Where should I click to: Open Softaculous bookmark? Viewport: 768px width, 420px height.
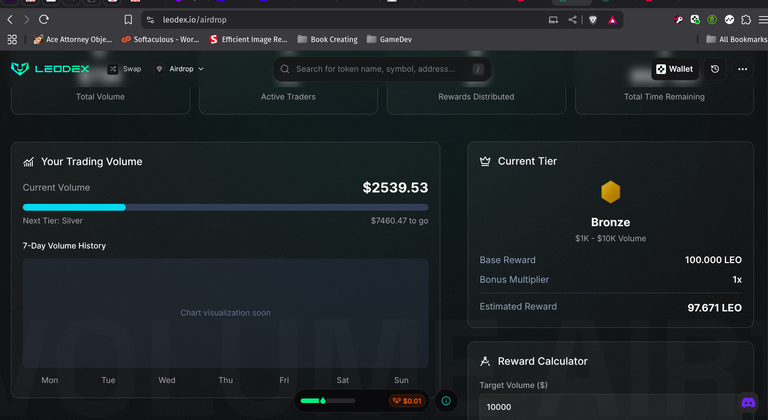[160, 39]
